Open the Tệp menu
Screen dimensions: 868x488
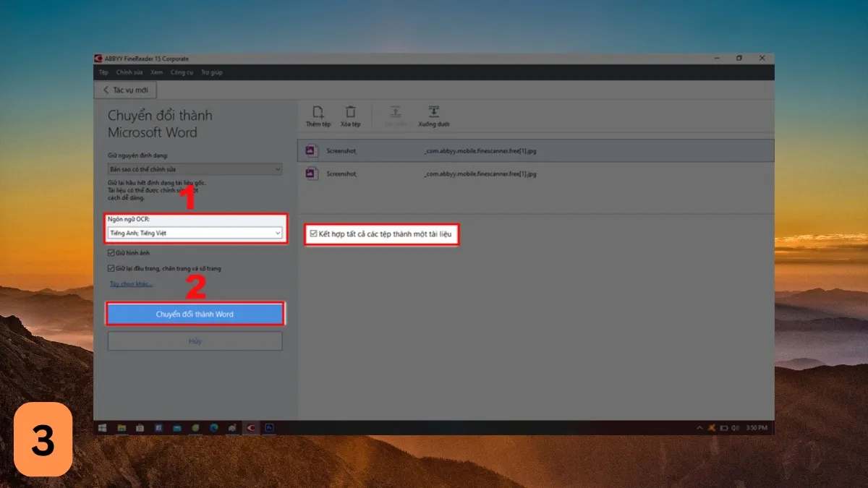point(103,72)
